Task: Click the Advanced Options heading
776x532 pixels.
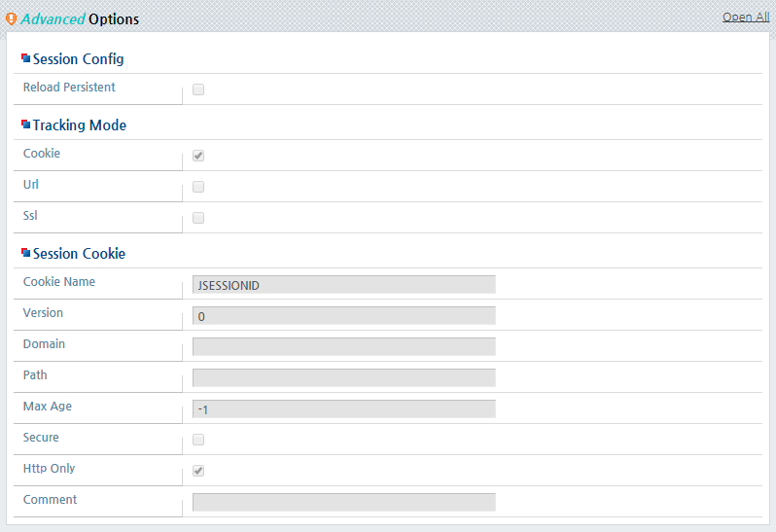Action: (x=80, y=19)
